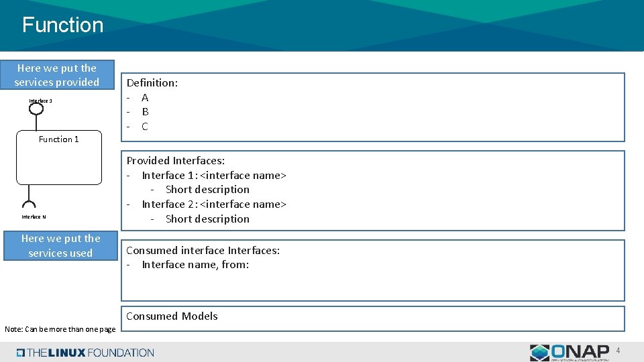Click the small interface label above the circle symbol

pyautogui.click(x=40, y=101)
